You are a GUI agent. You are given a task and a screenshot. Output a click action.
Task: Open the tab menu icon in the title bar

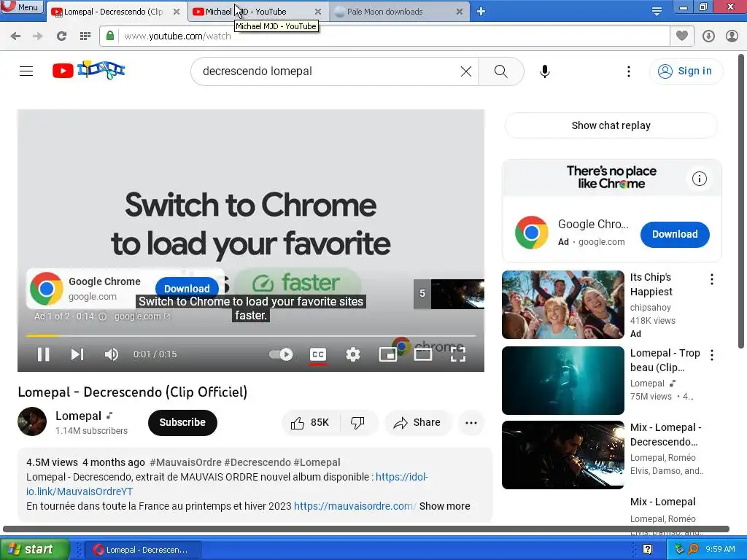tap(657, 12)
